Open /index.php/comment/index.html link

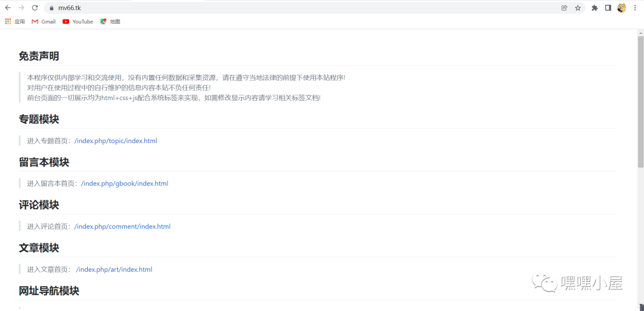(x=122, y=226)
